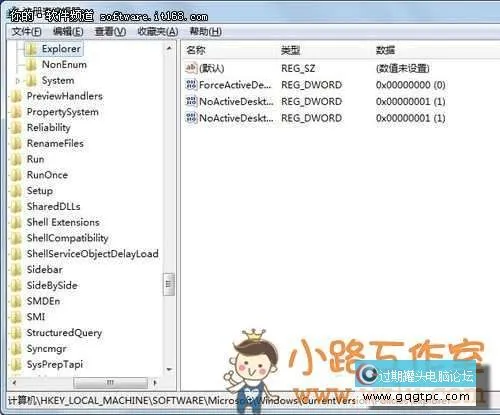
Task: Click the (数值未设置) data cell
Action: [402, 69]
